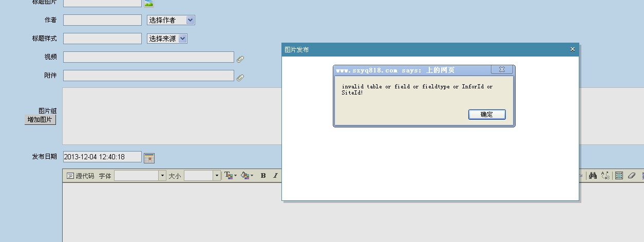Image resolution: width=644 pixels, height=242 pixels.
Task: Expand the 大小 font size dropdown
Action: (x=217, y=176)
